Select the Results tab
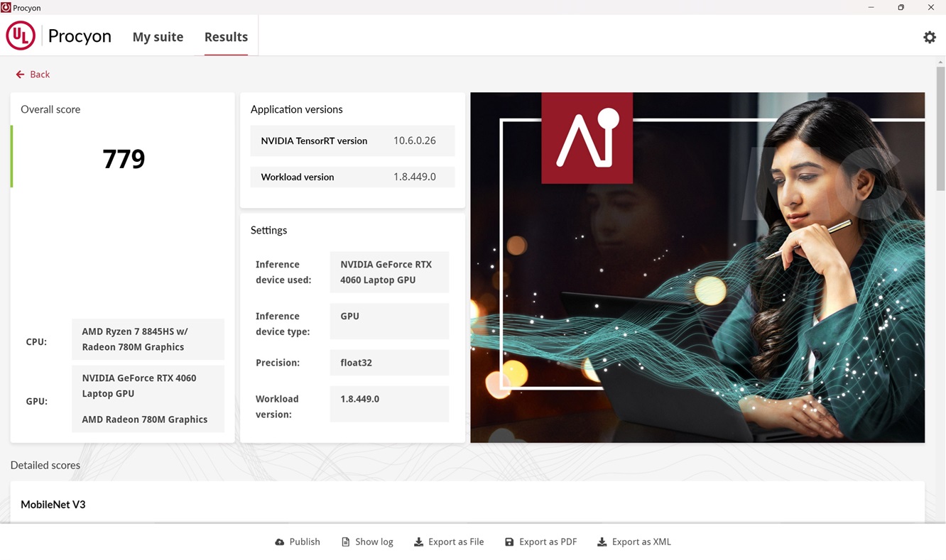This screenshot has height=560, width=946. click(226, 37)
